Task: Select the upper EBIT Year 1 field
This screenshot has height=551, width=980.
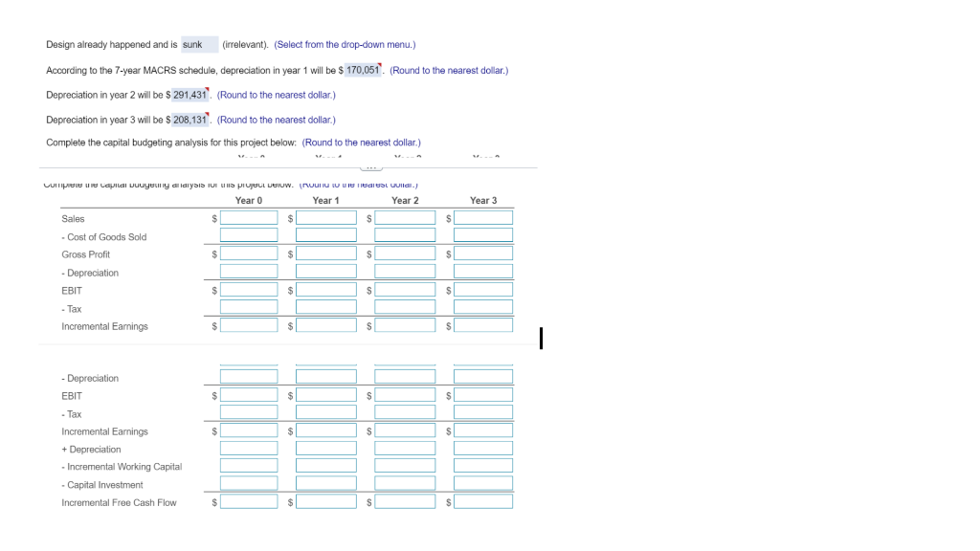Action: 326,289
